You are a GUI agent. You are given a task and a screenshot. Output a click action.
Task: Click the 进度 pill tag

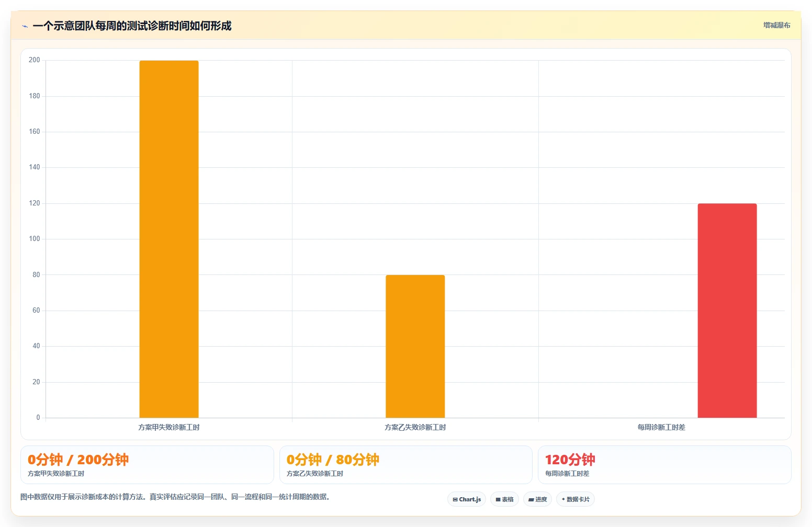coord(537,499)
